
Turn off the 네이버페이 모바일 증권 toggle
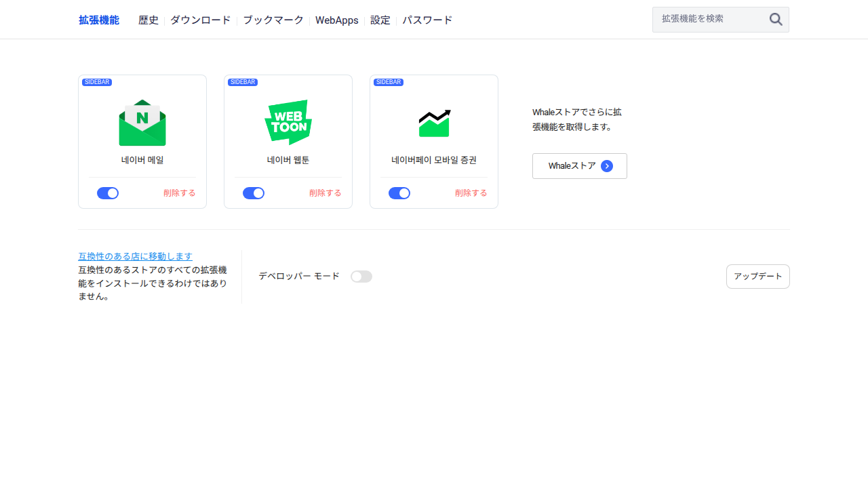pyautogui.click(x=399, y=193)
